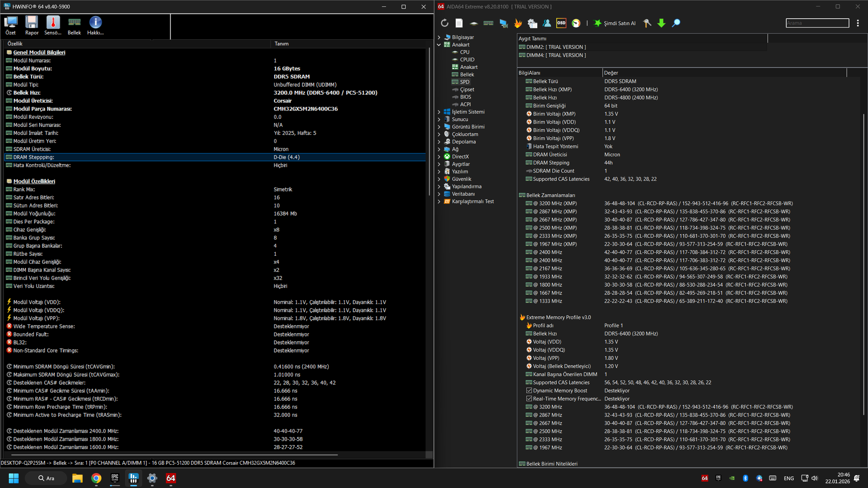Click the Dynamic Memory Boost checkbox
Screen dimensions: 868x488
click(529, 391)
